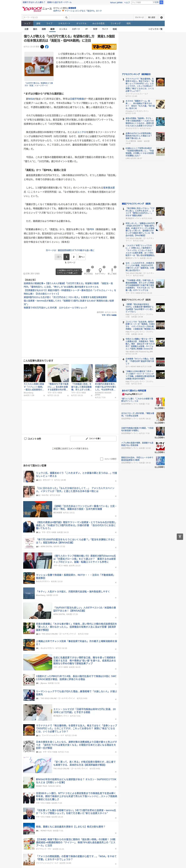Click マイページ link in header

139,18
